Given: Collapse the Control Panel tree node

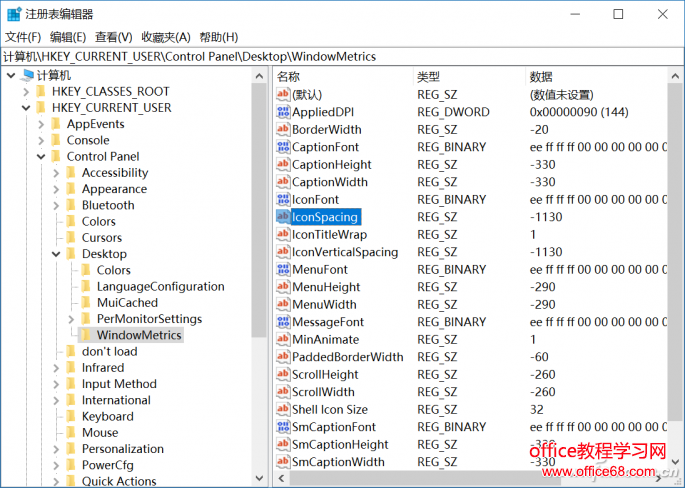Looking at the screenshot, I should 41,157.
